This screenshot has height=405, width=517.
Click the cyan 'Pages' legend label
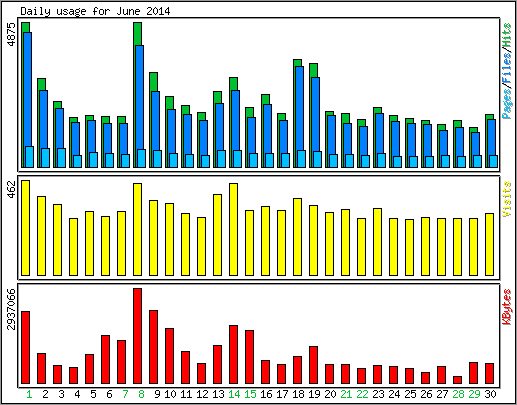tap(507, 105)
